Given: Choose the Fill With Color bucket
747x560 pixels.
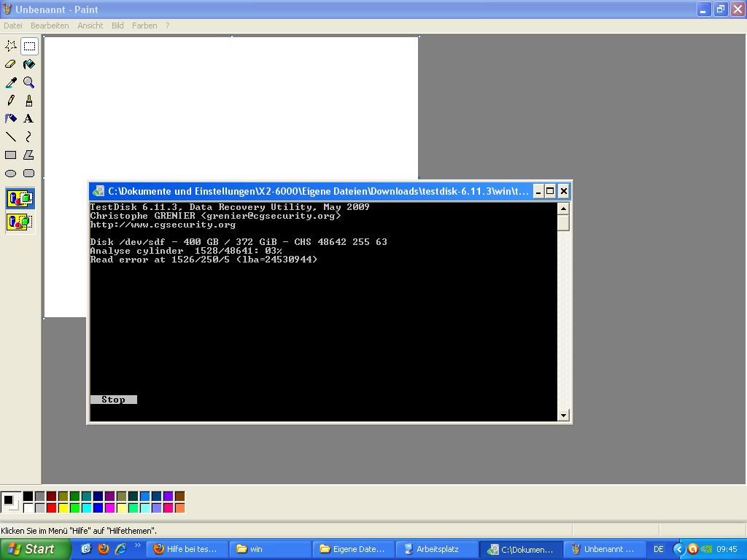Looking at the screenshot, I should 29,64.
